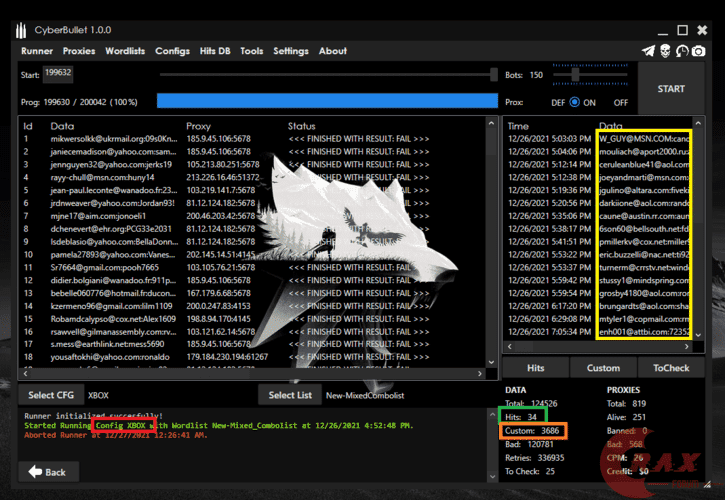Open the Proxies menu
This screenshot has height=500, width=725.
79,51
